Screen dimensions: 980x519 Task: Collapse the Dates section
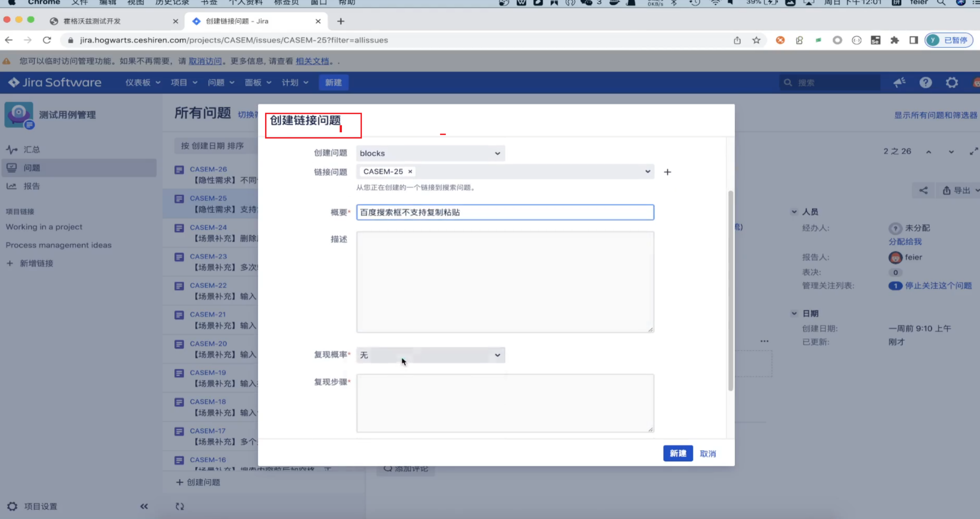click(x=794, y=313)
